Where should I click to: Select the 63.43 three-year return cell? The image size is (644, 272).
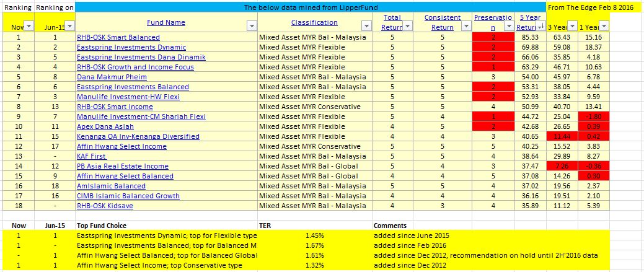point(562,37)
